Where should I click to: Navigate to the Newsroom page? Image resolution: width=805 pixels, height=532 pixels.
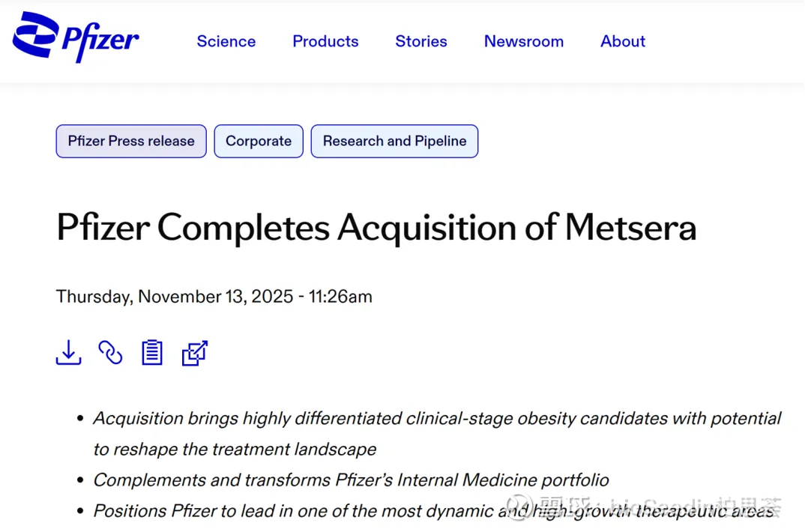click(523, 42)
